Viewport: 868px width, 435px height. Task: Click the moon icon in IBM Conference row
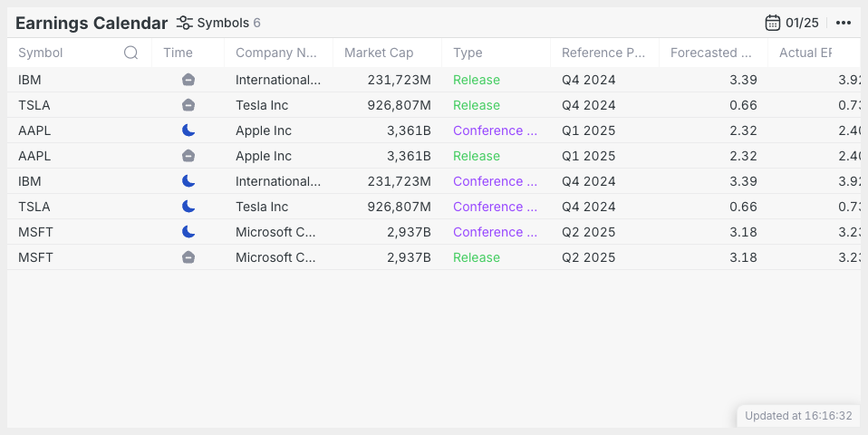coord(188,181)
